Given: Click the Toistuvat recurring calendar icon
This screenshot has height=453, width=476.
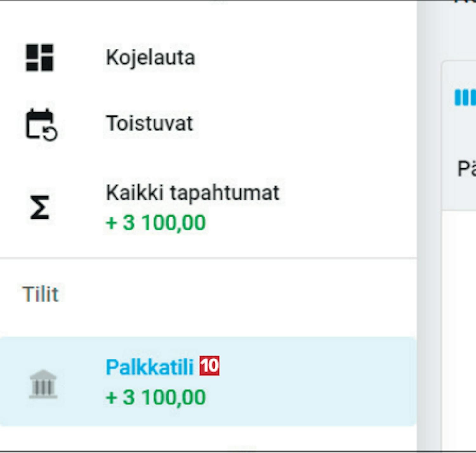Looking at the screenshot, I should (41, 124).
